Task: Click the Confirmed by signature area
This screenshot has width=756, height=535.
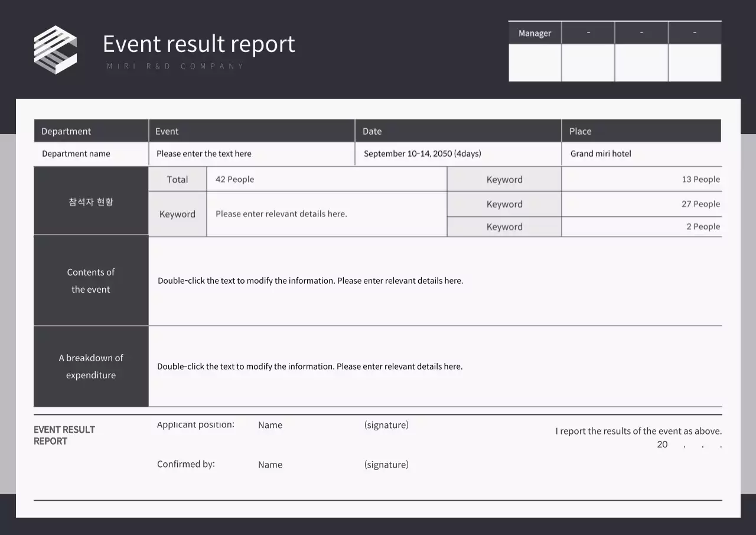Action: (x=386, y=464)
